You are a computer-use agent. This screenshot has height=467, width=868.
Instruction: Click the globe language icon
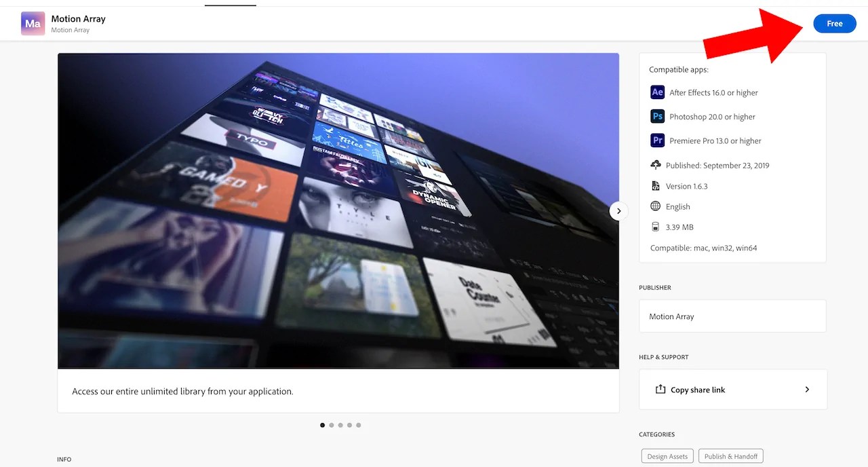[x=656, y=206]
